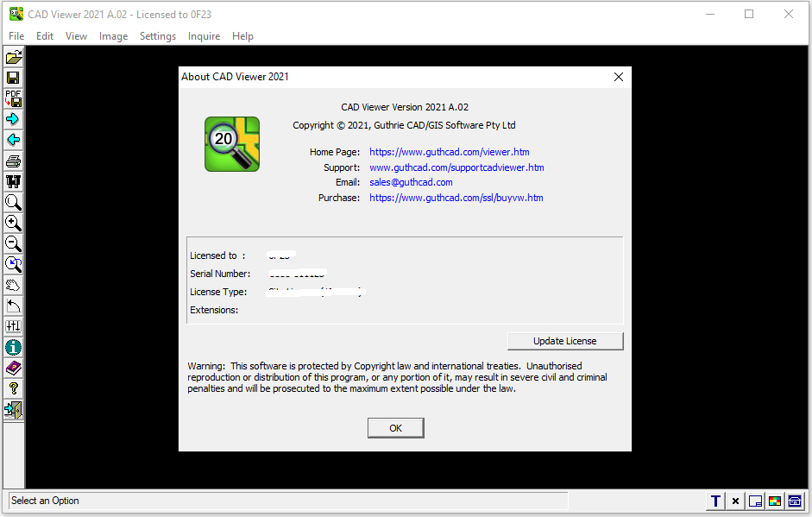Open the File menu
This screenshot has height=517, width=812.
point(16,36)
